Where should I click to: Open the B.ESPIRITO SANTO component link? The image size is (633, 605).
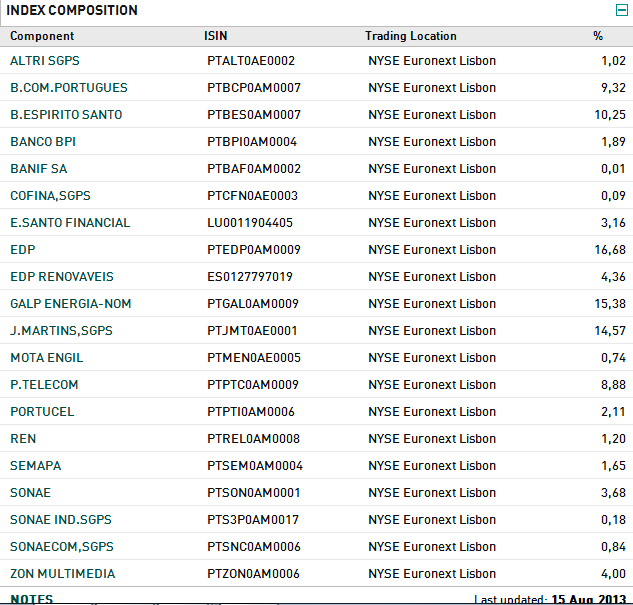66,115
